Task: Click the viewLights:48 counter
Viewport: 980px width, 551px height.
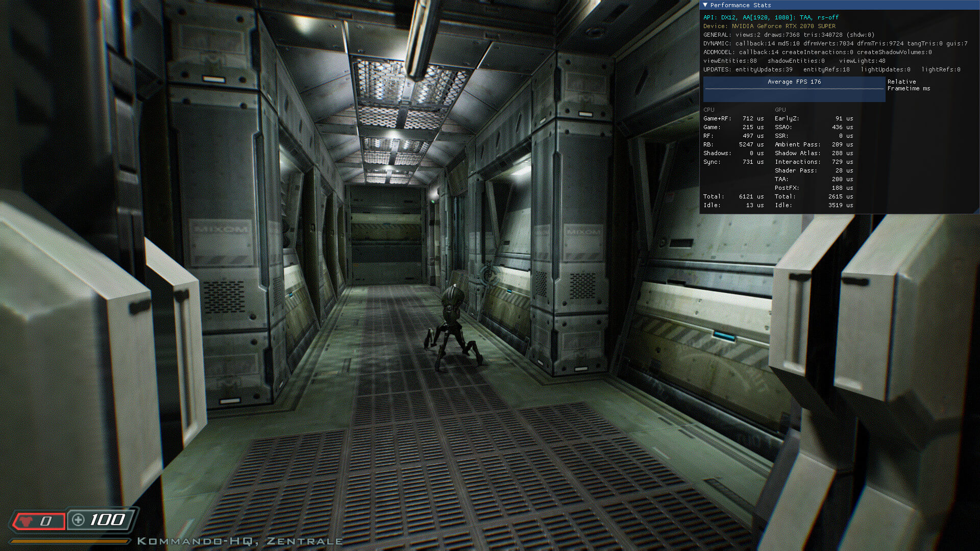Action: click(x=862, y=61)
